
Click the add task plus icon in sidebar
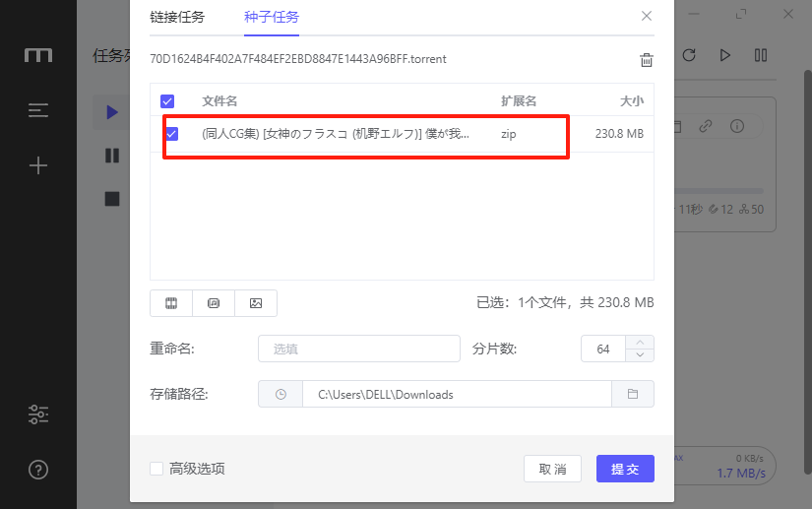[x=38, y=165]
